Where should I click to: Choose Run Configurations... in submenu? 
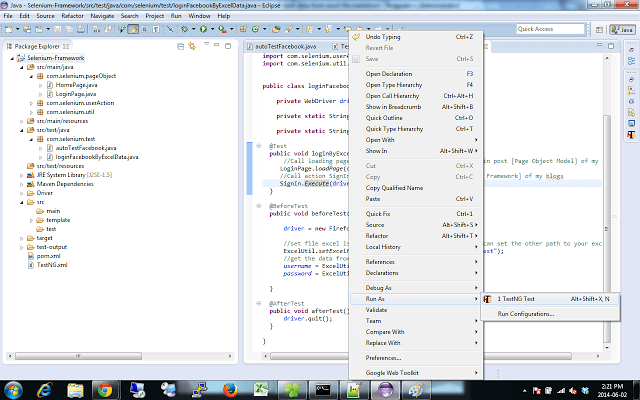click(551, 314)
